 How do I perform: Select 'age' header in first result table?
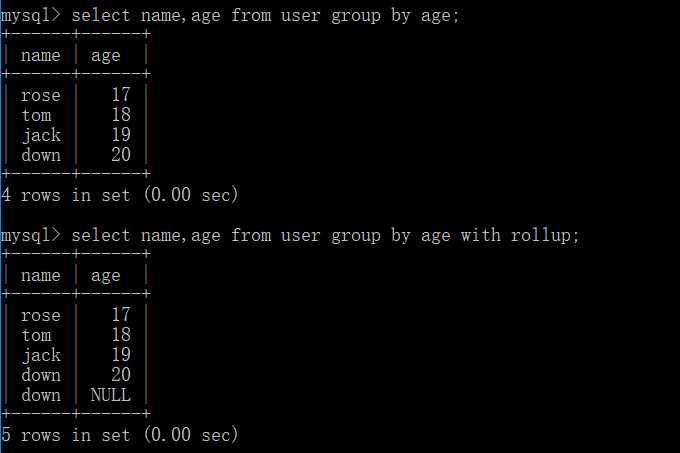click(105, 56)
